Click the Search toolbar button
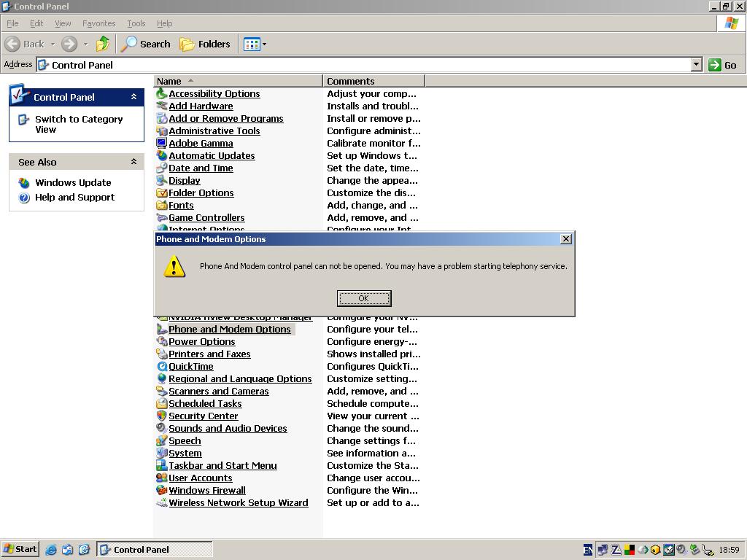 pyautogui.click(x=145, y=44)
